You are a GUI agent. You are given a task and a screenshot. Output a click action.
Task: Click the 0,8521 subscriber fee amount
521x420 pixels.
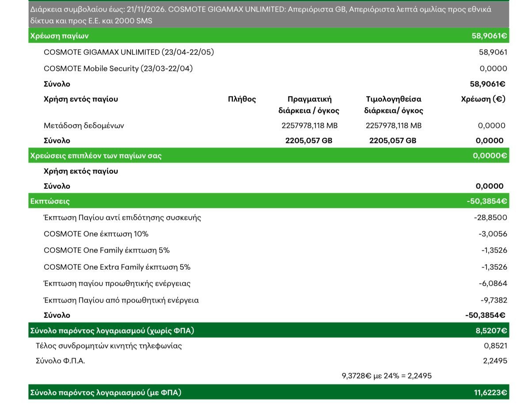(x=495, y=346)
